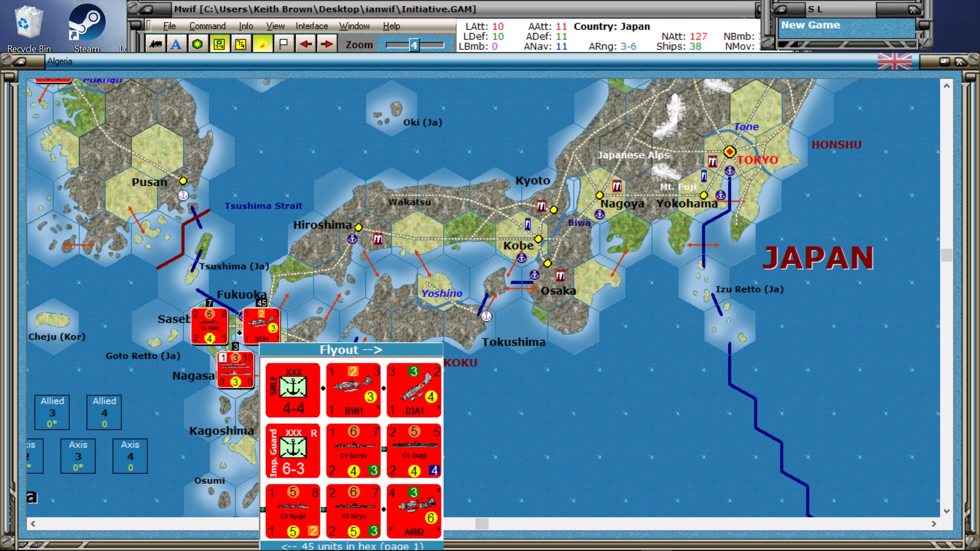Adjust the Zoom slider handle
Screen dimensions: 980x551
pyautogui.click(x=414, y=45)
